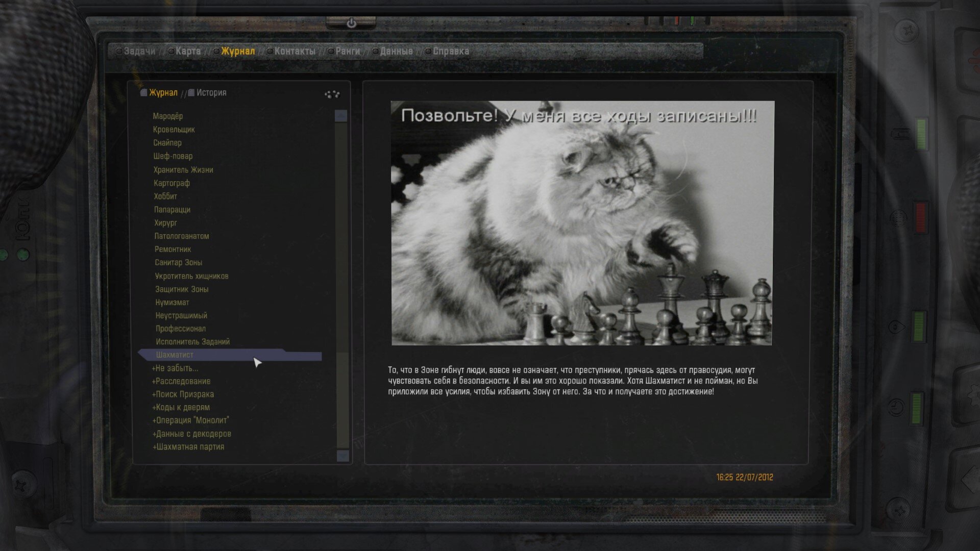This screenshot has height=551, width=980.
Task: Expand +Коды к дверям entry
Action: point(181,408)
